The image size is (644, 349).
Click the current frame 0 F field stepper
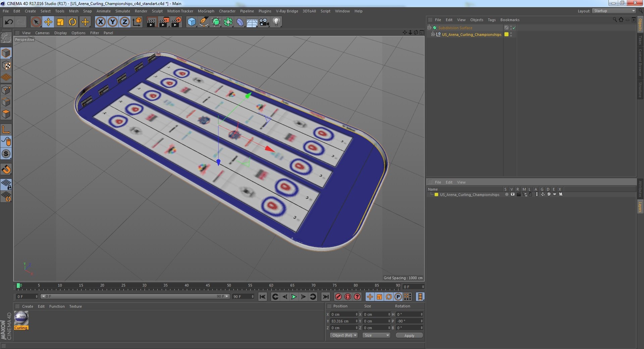[423, 287]
